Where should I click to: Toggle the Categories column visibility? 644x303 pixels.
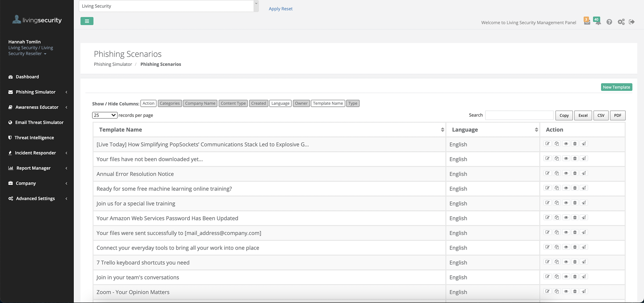click(170, 104)
